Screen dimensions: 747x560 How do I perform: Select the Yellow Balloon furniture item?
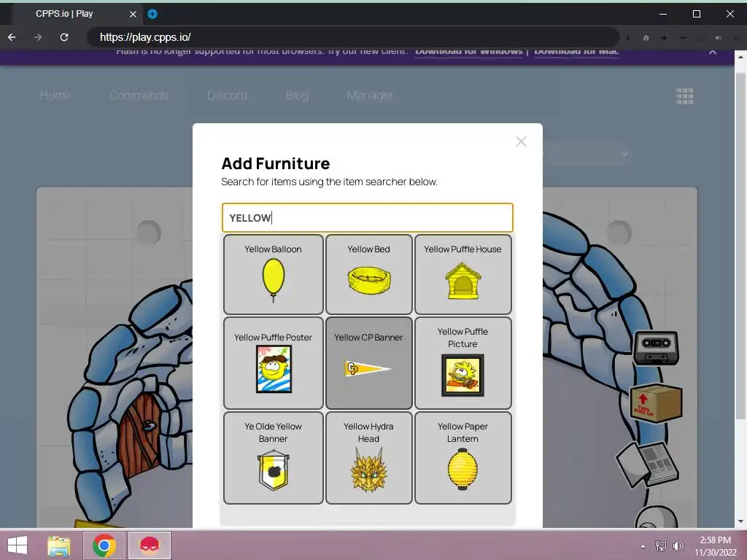[273, 274]
